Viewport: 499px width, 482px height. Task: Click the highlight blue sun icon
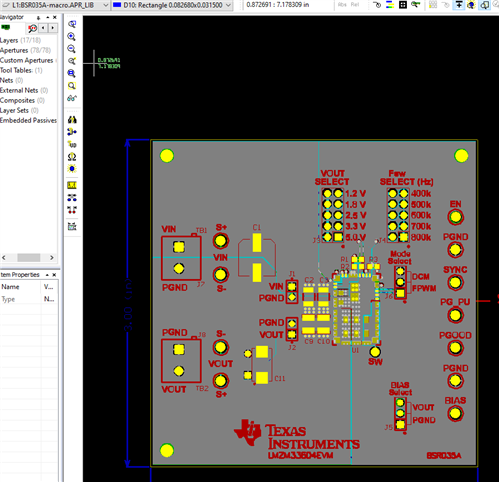(x=72, y=169)
